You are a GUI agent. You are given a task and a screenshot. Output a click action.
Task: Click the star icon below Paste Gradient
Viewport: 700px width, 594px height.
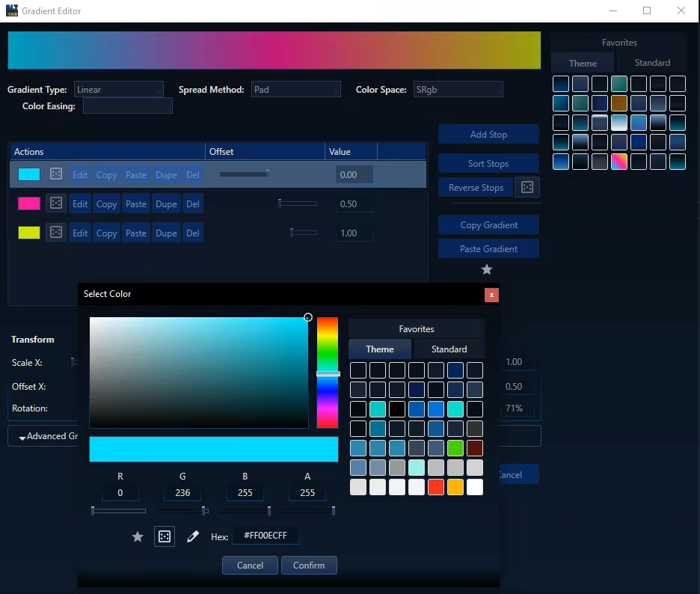click(487, 269)
